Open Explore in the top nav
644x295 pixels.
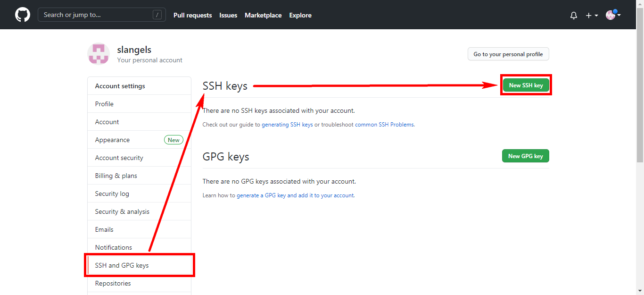300,15
